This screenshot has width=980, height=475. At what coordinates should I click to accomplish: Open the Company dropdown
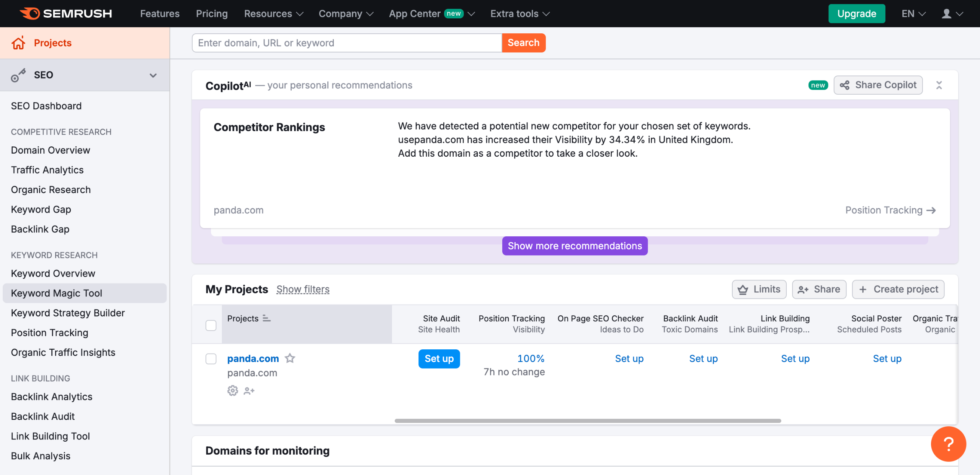[x=345, y=13]
